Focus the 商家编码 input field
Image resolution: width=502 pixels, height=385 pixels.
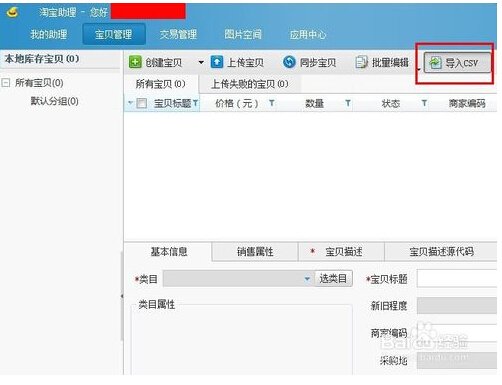(x=457, y=333)
